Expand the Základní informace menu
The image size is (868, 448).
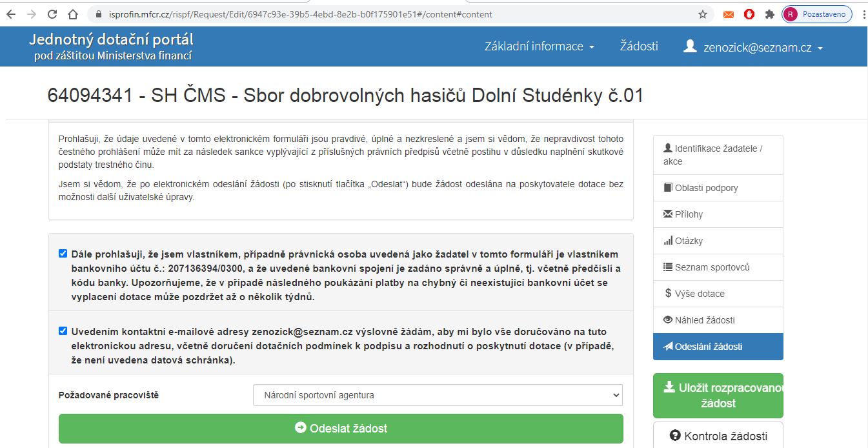(x=539, y=46)
